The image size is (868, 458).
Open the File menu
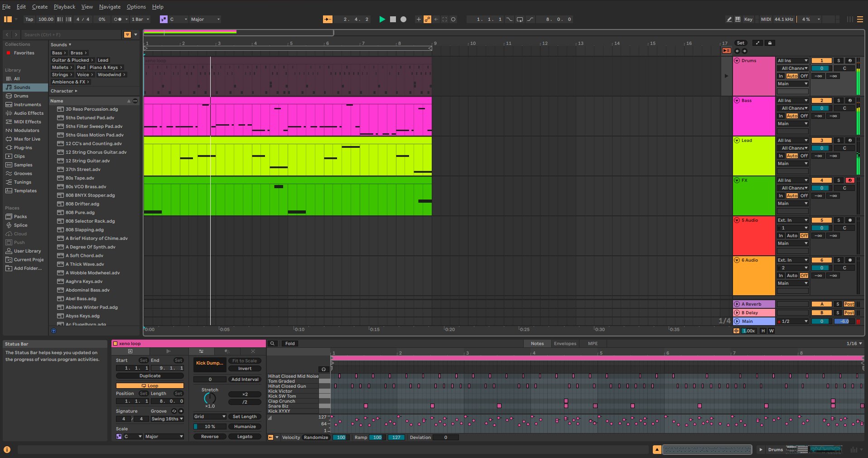coord(6,7)
